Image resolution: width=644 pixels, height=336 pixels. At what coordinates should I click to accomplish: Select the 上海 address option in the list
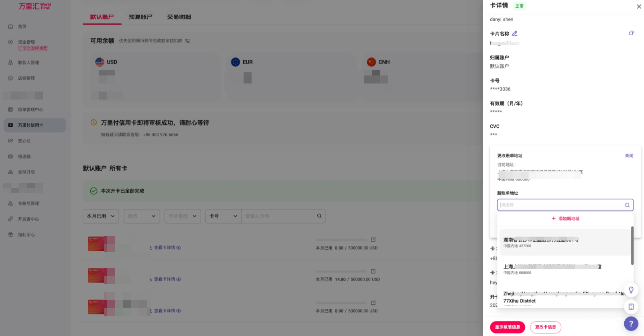[565, 269]
